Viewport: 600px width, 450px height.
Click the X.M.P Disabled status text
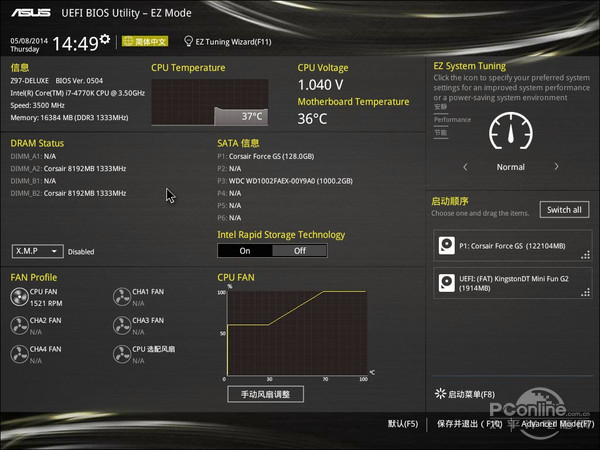click(81, 252)
